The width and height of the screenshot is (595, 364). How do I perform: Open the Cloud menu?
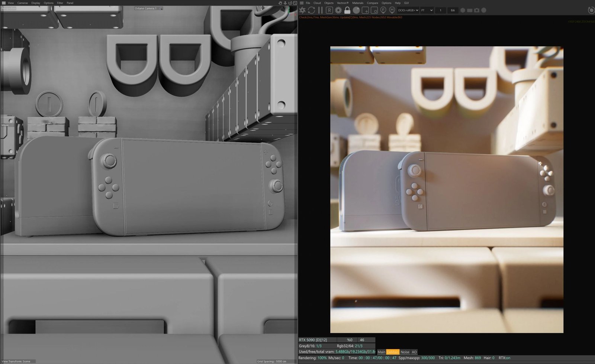pyautogui.click(x=317, y=3)
